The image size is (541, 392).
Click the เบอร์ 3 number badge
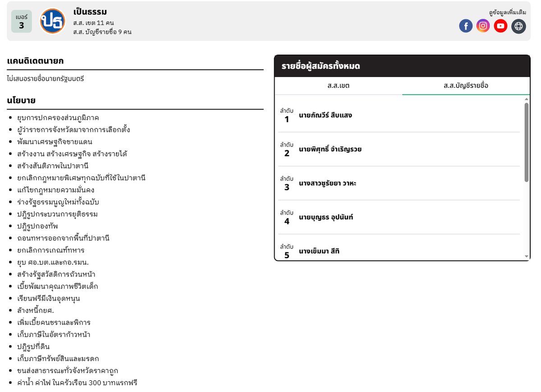(x=21, y=21)
